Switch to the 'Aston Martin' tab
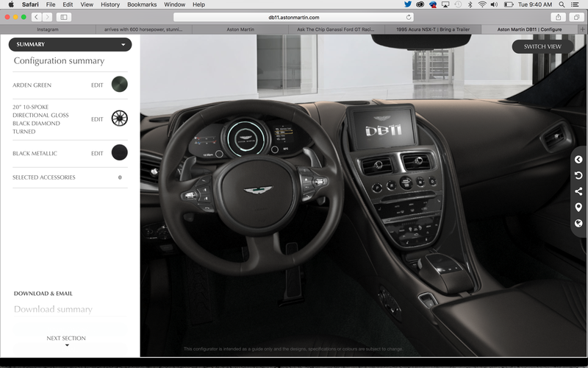The width and height of the screenshot is (588, 368). click(240, 29)
